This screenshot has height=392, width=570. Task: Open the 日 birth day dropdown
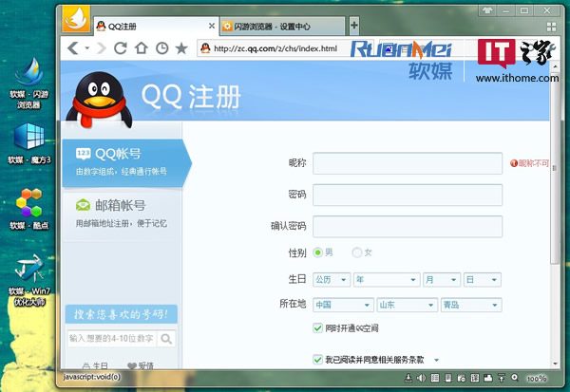(483, 280)
